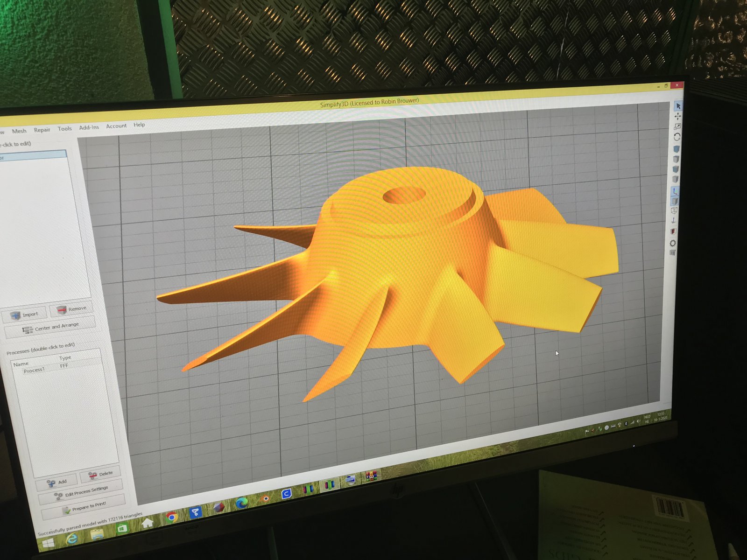Open the cross section view tool
The width and height of the screenshot is (747, 560).
(x=673, y=231)
